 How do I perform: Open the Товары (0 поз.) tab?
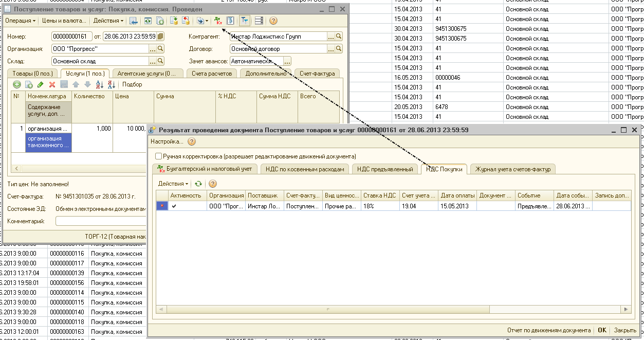coord(32,74)
